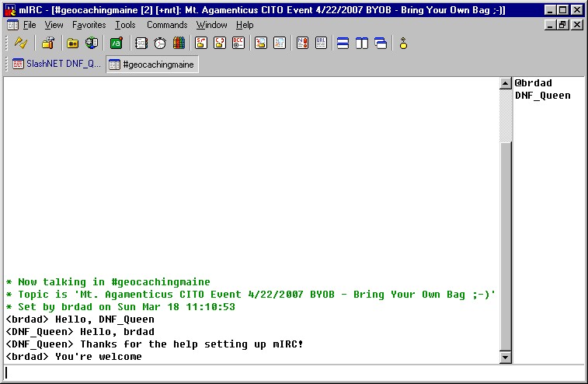The height and width of the screenshot is (384, 588).
Task: Close the inner #geocachingmaine channel window
Action: [577, 25]
